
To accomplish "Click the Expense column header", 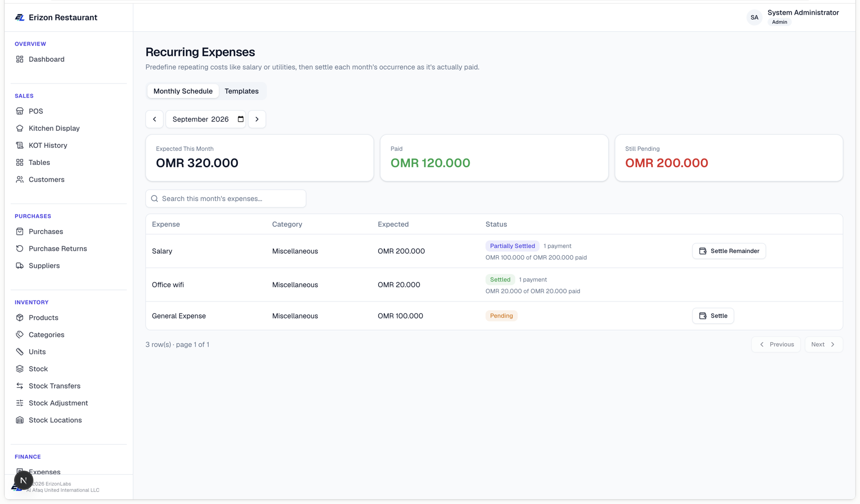I will (x=166, y=225).
